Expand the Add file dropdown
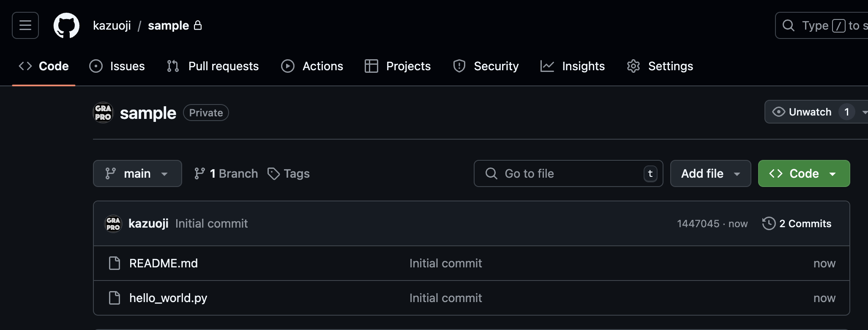Viewport: 868px width, 330px height. pyautogui.click(x=710, y=173)
